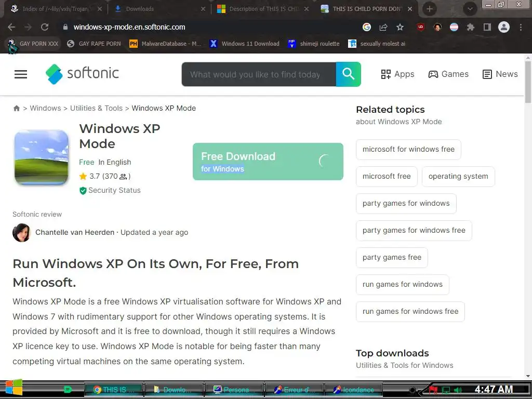Click the Softonic logo

[82, 74]
